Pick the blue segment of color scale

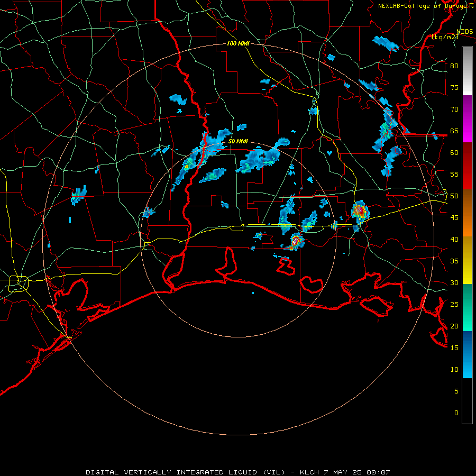(467, 354)
